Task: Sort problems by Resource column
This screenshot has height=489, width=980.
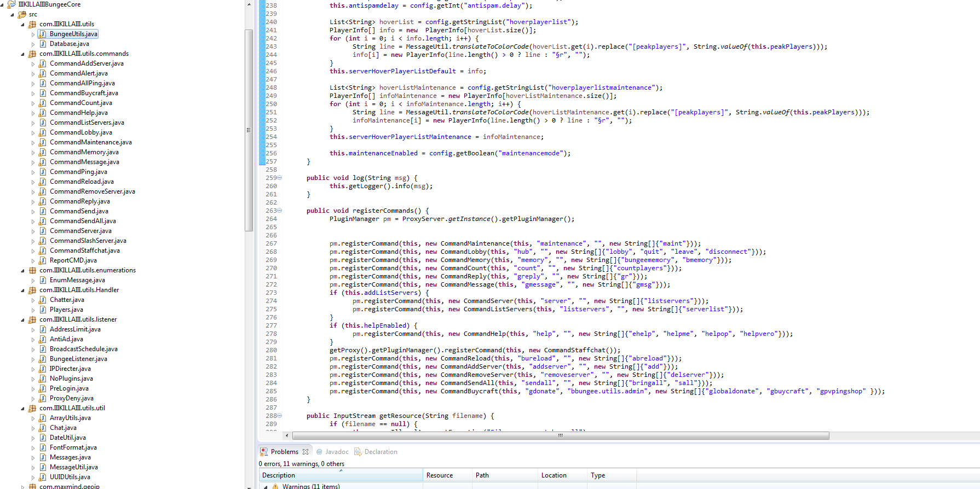Action: point(447,475)
